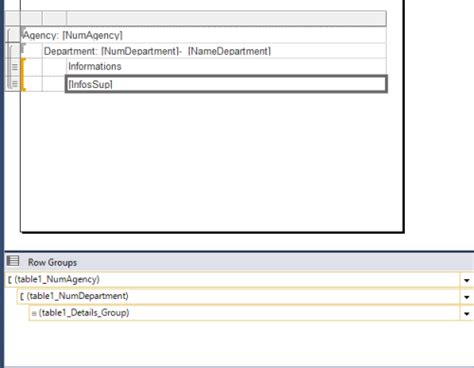
Task: Open the table1_NumAgency group dropdown arrow
Action: pyautogui.click(x=467, y=280)
